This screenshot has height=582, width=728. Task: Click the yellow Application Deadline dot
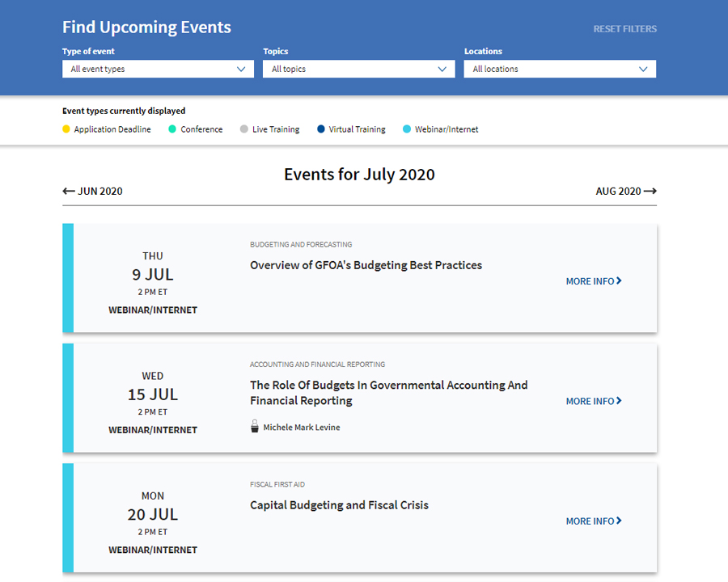coord(66,129)
